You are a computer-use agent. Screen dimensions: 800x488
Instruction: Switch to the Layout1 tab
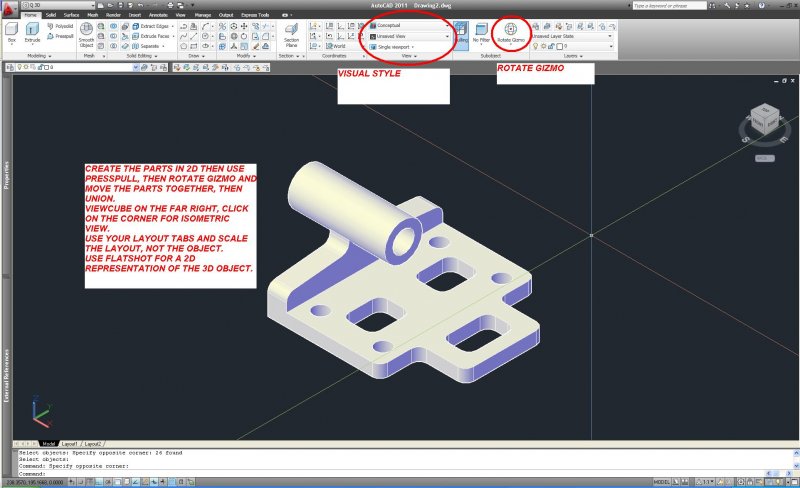(69, 444)
